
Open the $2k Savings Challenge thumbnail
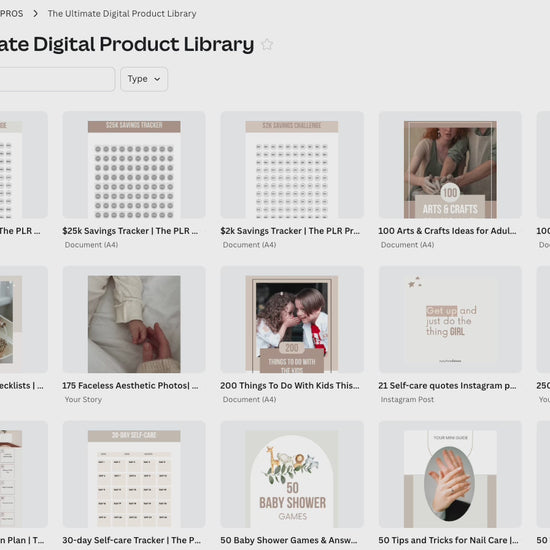292,165
